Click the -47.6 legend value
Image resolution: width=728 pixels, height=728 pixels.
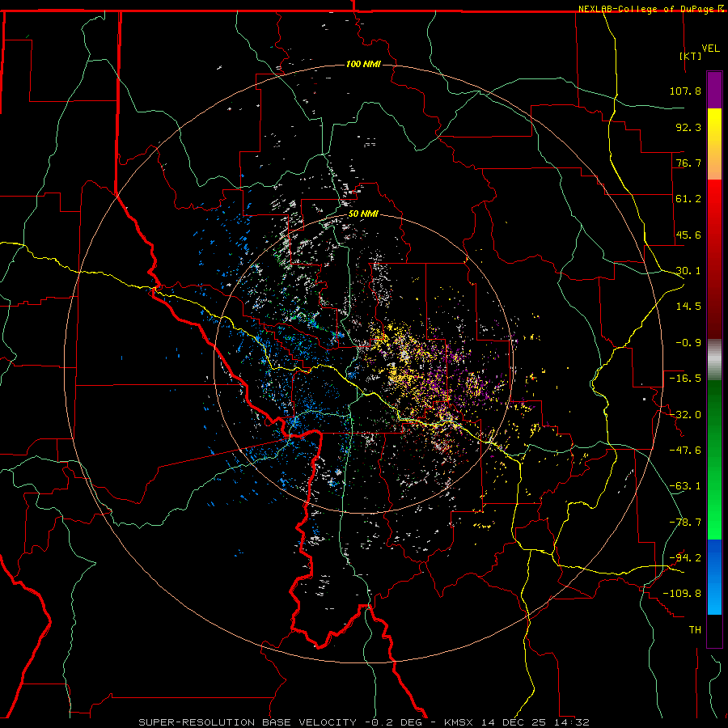pos(685,451)
